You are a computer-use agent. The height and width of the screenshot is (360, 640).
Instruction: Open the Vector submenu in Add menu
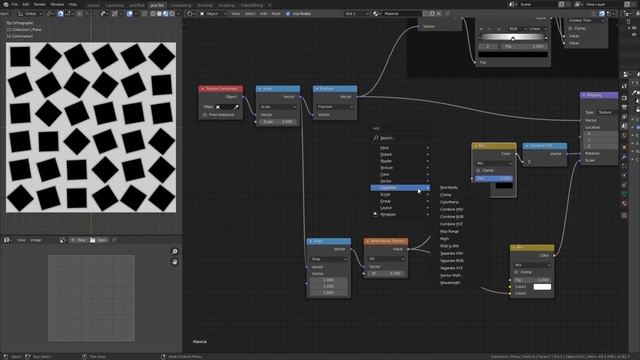click(400, 181)
